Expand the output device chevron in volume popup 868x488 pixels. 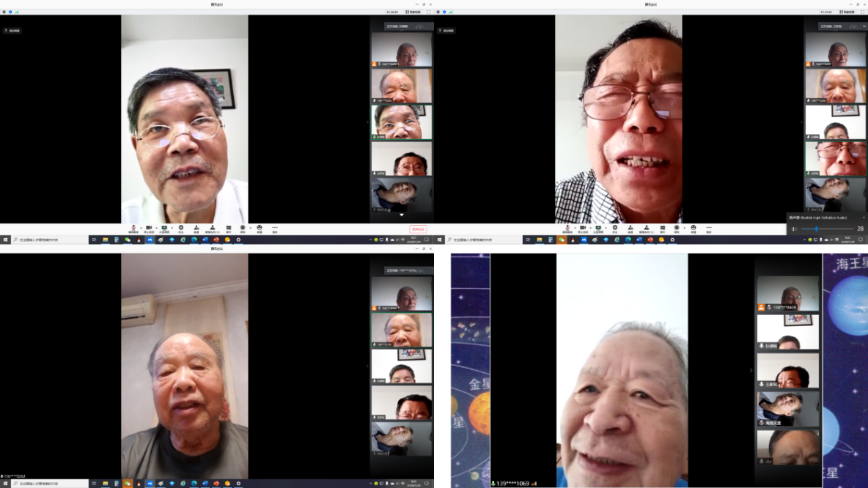coord(863,217)
